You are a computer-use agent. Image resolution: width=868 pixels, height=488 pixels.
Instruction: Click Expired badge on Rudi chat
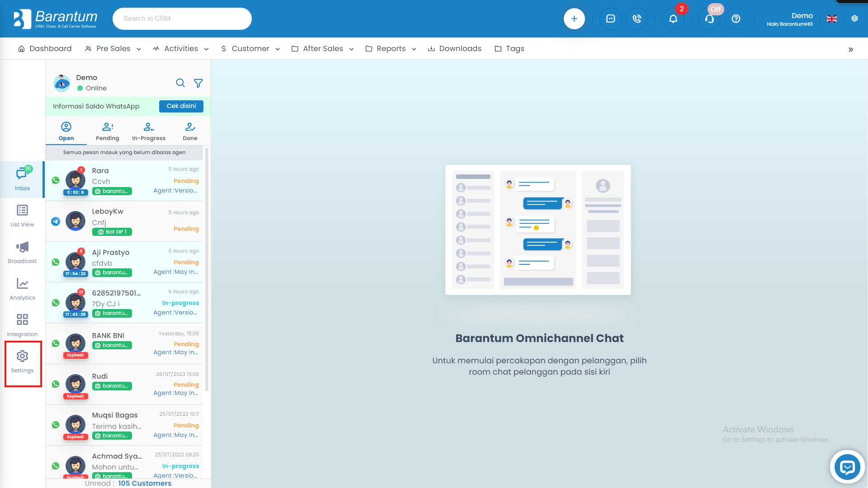[x=75, y=396]
